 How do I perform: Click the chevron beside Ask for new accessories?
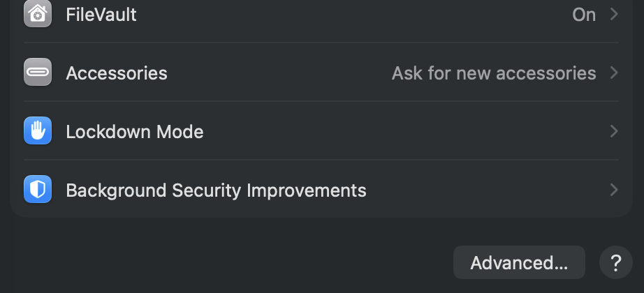(x=614, y=73)
